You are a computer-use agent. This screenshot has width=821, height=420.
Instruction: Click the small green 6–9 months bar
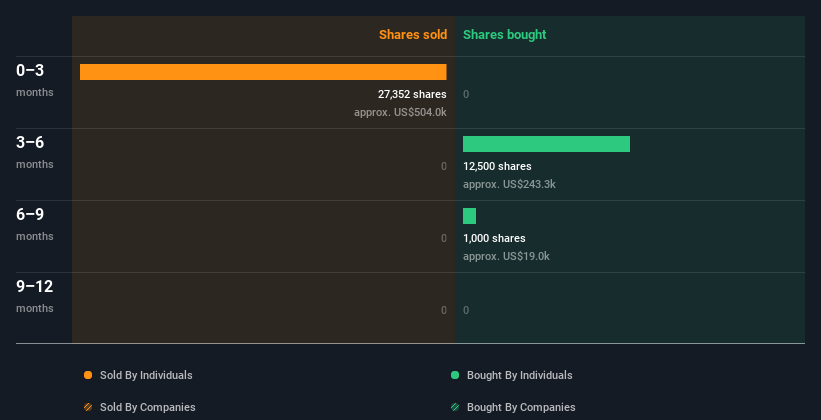pos(469,216)
